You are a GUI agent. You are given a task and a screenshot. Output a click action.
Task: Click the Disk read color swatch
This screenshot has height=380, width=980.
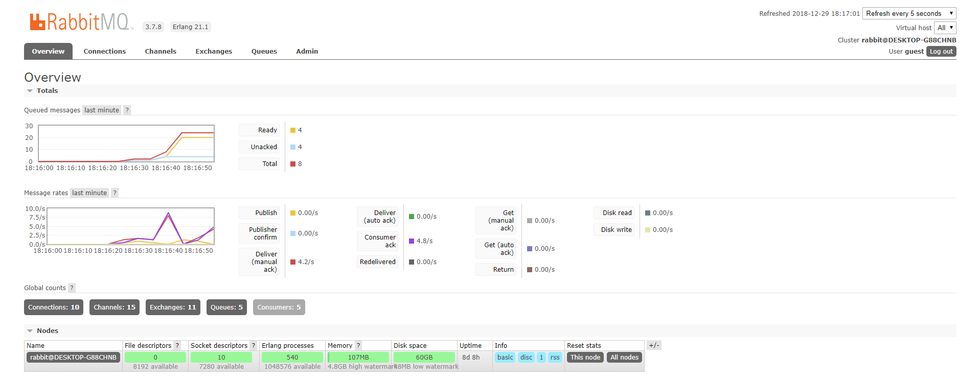pyautogui.click(x=648, y=213)
